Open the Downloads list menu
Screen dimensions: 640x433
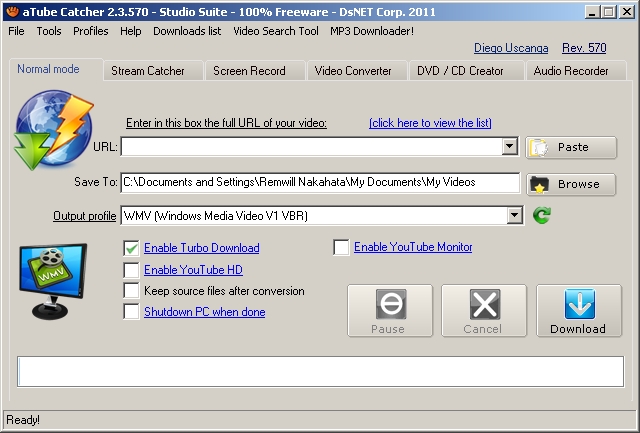(187, 31)
